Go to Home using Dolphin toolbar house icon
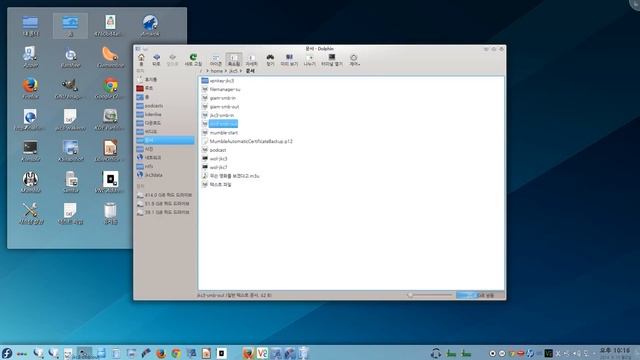This screenshot has width=640, height=360. point(141,60)
